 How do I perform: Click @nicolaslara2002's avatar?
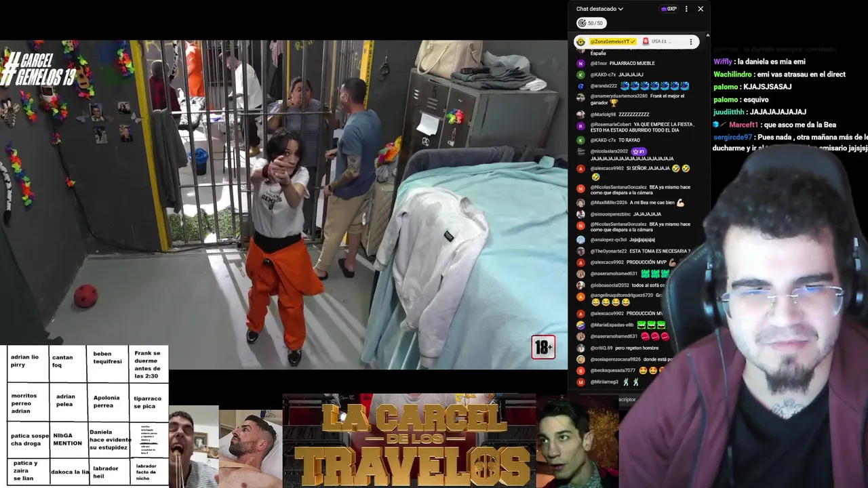580,151
